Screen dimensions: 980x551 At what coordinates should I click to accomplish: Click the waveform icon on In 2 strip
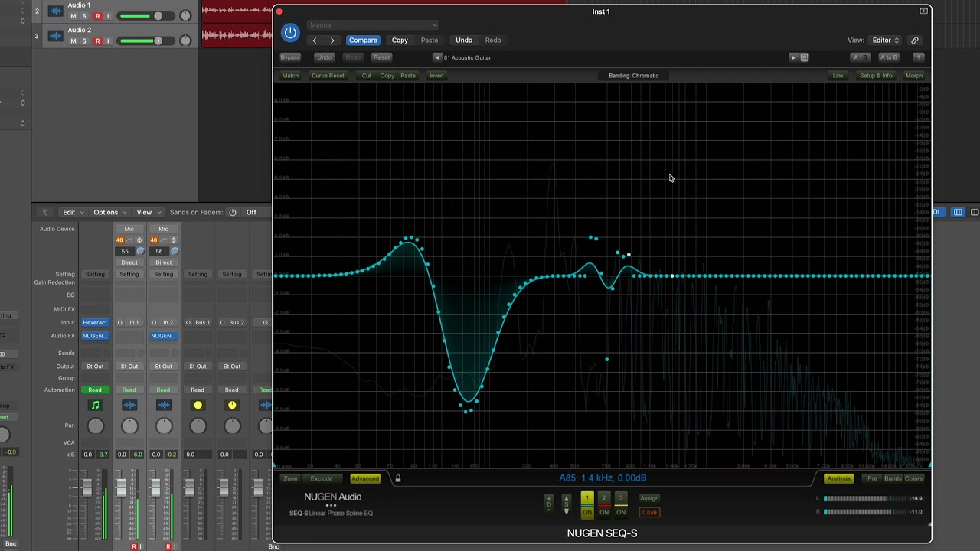(x=163, y=405)
